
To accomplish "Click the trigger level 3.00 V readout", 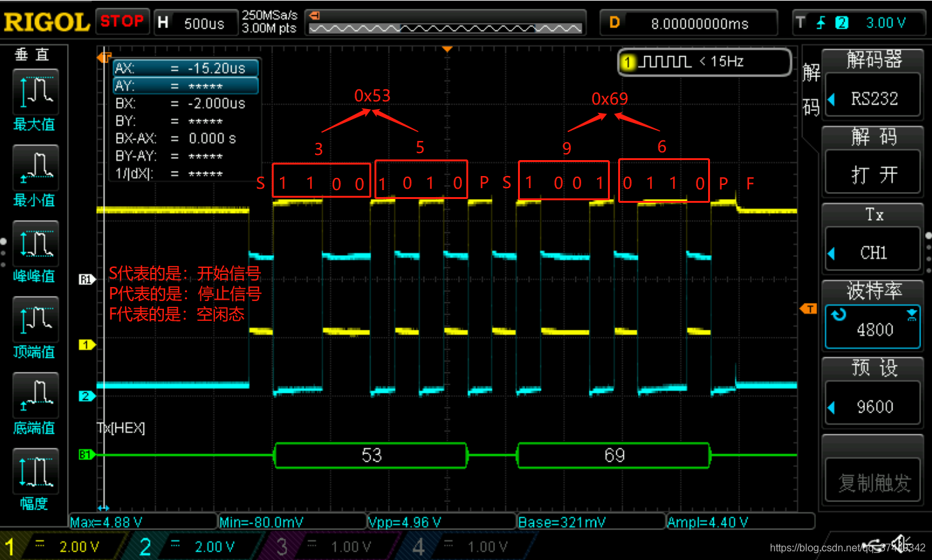I will click(x=885, y=23).
